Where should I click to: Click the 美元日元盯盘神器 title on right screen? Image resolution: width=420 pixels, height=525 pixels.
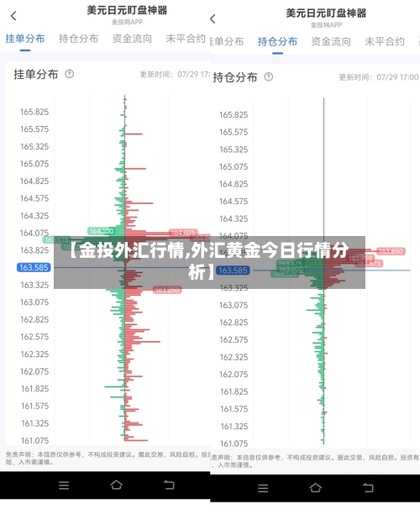326,13
